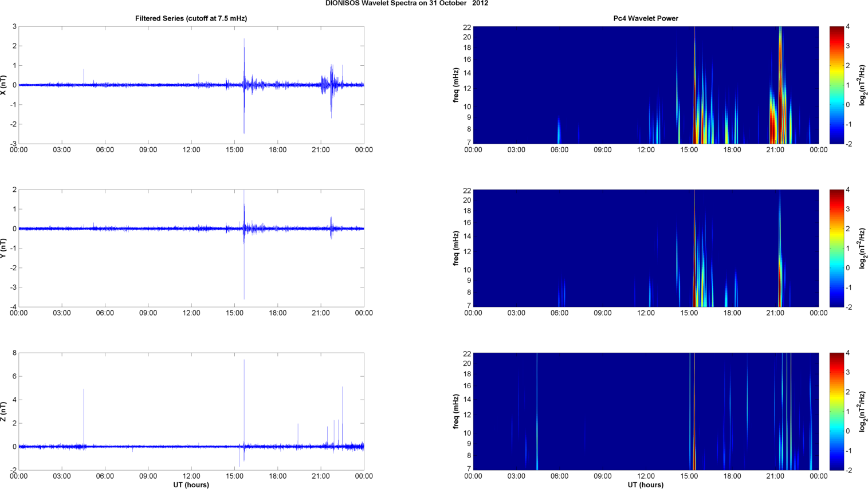Select the Filtered Series cutoff title
This screenshot has width=868, height=489.
(x=191, y=18)
